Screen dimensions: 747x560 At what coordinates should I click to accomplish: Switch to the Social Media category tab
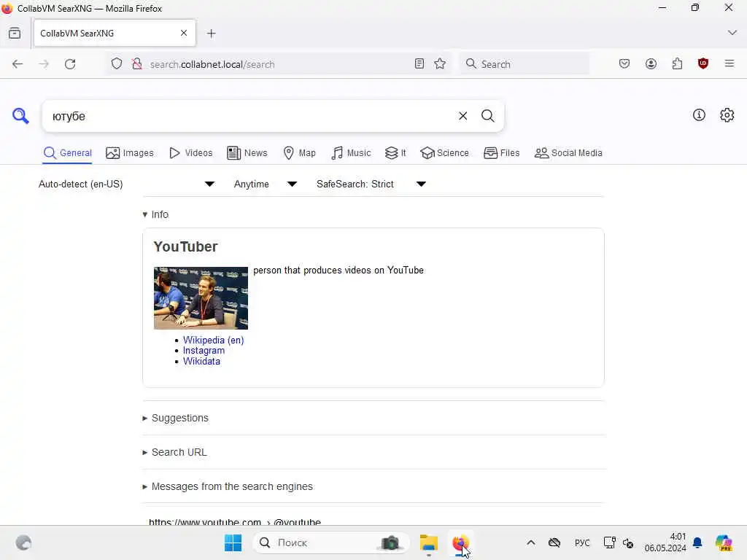[568, 153]
